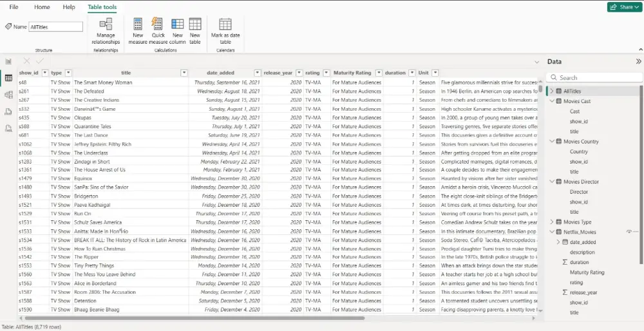Click sigma icon beside duration field

pos(565,262)
